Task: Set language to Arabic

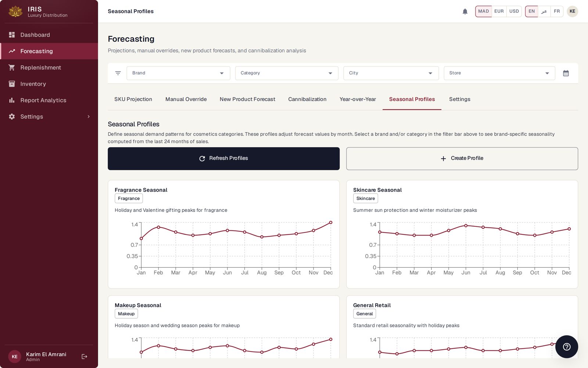Action: click(x=544, y=11)
